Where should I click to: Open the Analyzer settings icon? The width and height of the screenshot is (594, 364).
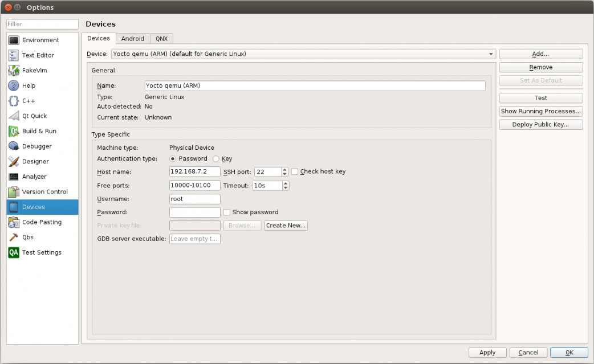(x=14, y=177)
